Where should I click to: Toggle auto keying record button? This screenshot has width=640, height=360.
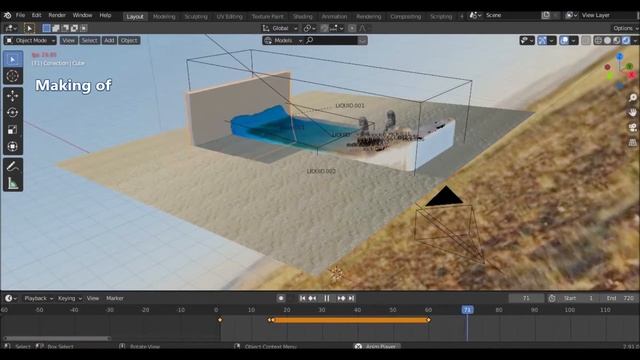click(x=281, y=298)
